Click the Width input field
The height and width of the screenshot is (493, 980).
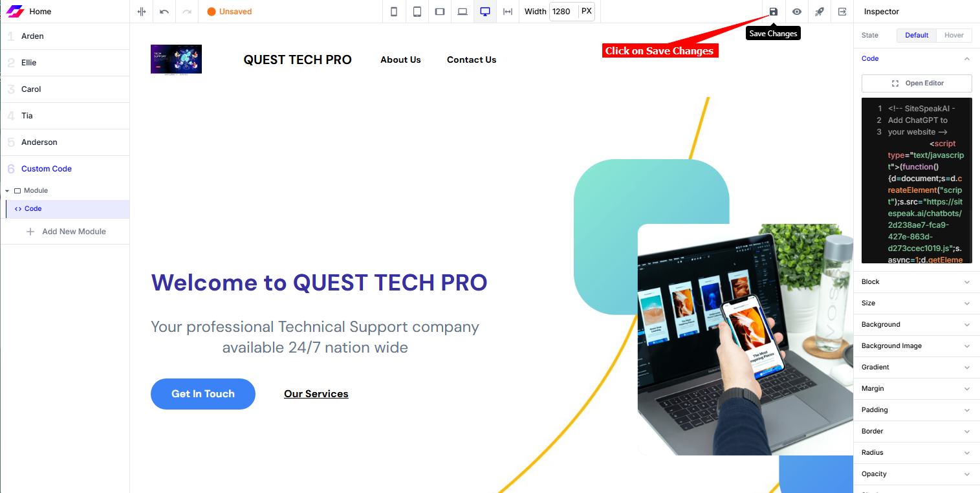(x=563, y=12)
